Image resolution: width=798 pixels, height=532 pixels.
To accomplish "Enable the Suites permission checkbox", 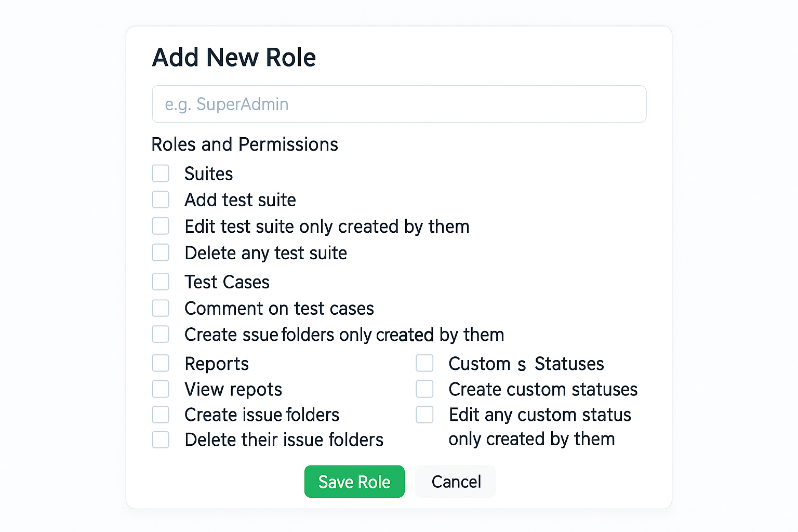I will point(161,173).
